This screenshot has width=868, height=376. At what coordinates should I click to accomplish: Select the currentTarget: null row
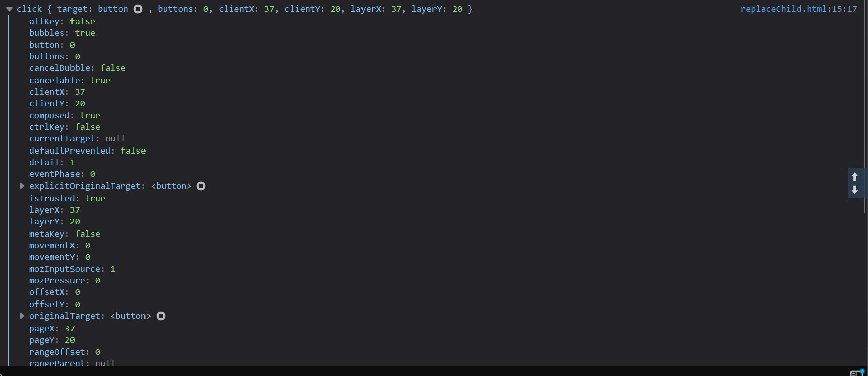tap(77, 138)
